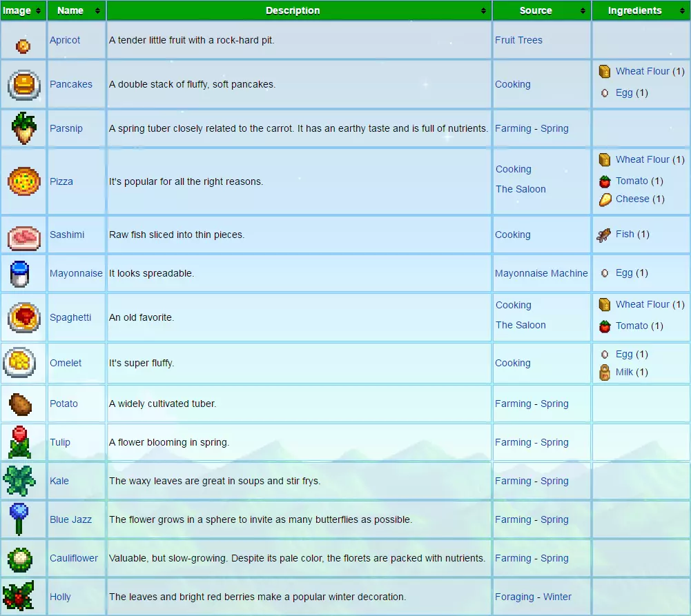Viewport: 691px width, 616px height.
Task: Open Wheat Flour link in Pancakes row
Action: tap(643, 71)
